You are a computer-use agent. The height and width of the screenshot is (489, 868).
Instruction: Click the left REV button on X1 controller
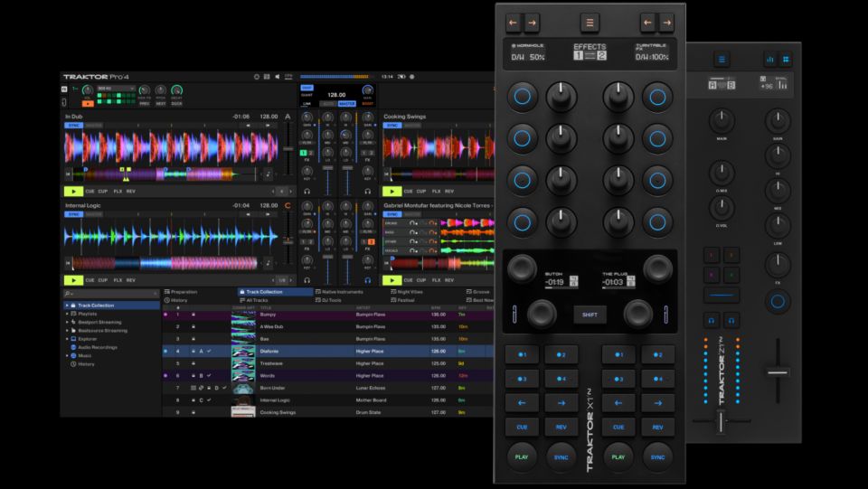[561, 427]
